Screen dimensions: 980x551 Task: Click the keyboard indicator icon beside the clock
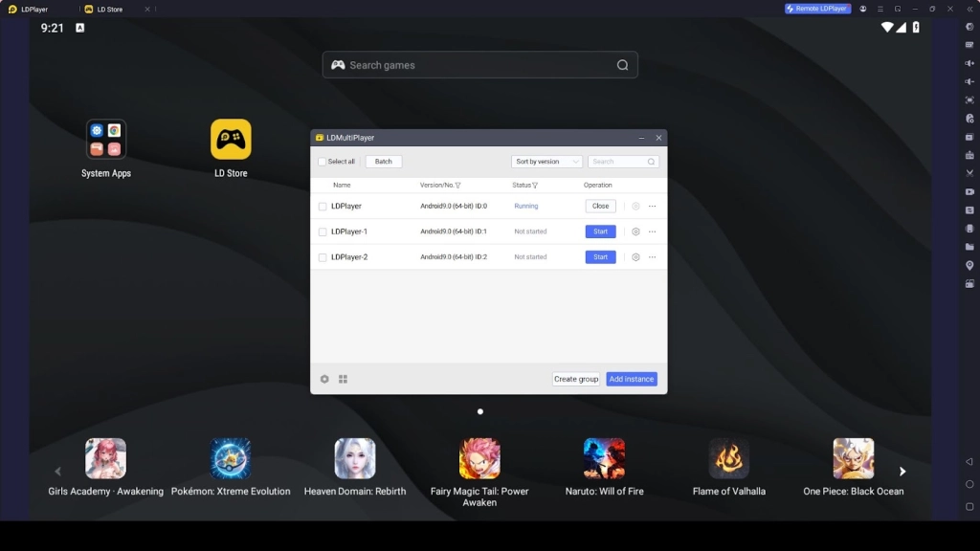tap(80, 28)
